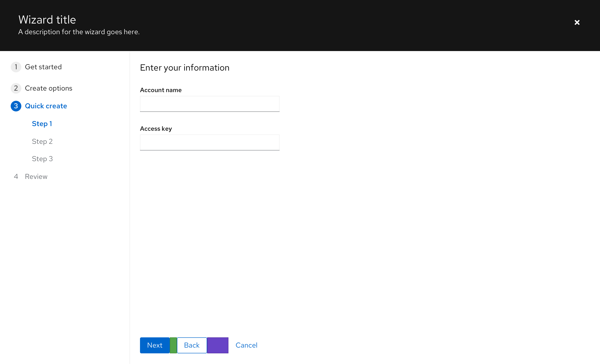Click the Next button
Screen dimensions: 600x364
(155, 345)
